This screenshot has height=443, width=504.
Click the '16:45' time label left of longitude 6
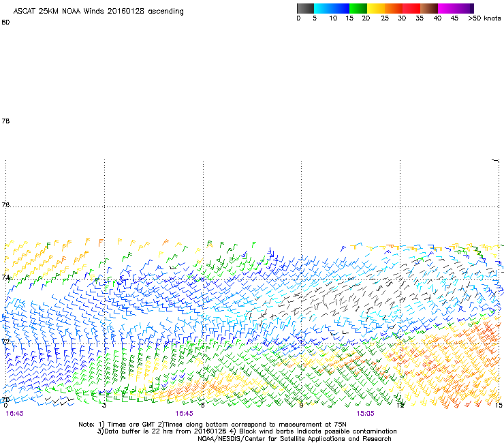(184, 414)
